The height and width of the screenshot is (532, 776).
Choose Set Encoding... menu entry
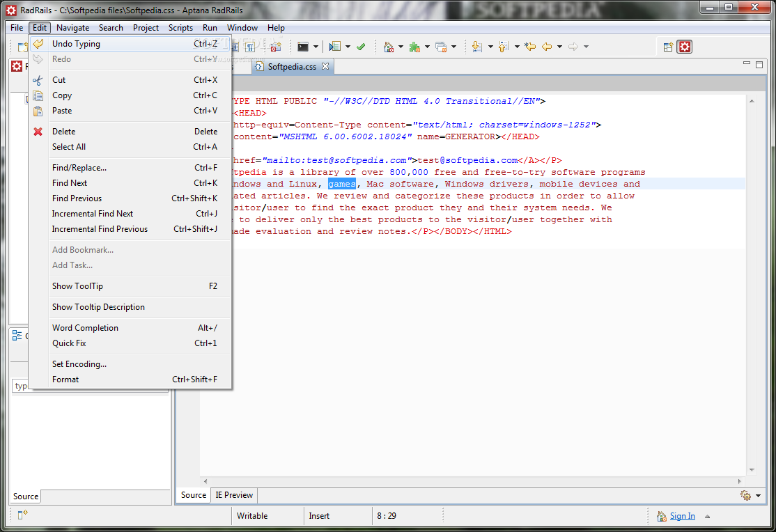click(x=131, y=364)
